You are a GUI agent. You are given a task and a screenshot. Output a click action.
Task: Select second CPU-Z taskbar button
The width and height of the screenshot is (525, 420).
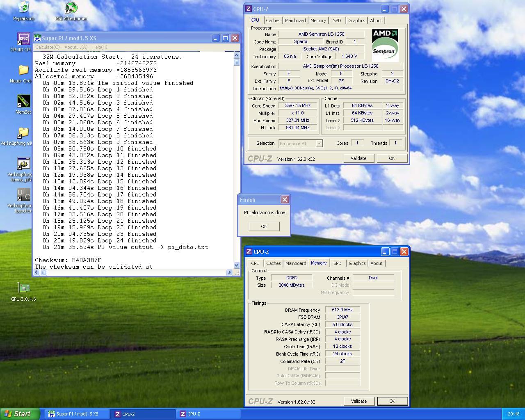click(208, 414)
